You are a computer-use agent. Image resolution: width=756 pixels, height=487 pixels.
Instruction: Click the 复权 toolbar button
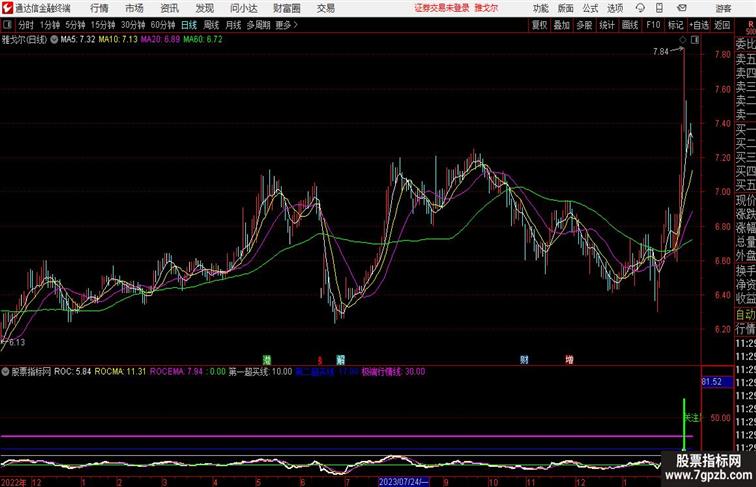[539, 25]
